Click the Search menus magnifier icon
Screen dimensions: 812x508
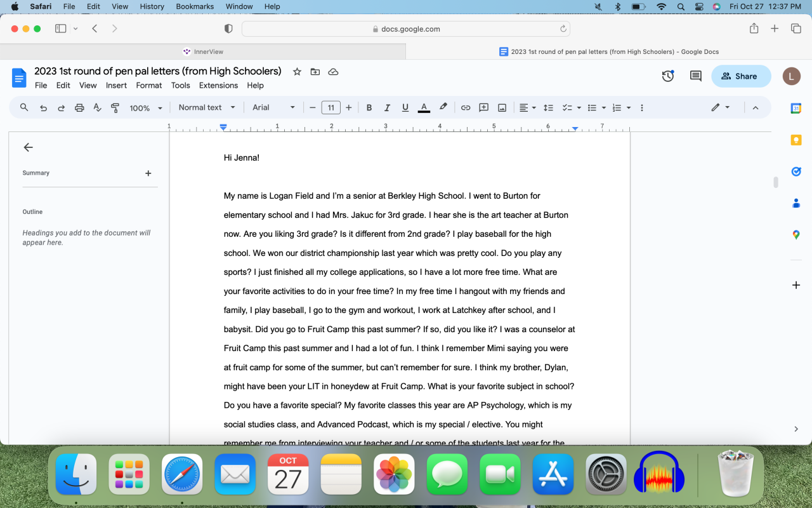click(x=24, y=107)
